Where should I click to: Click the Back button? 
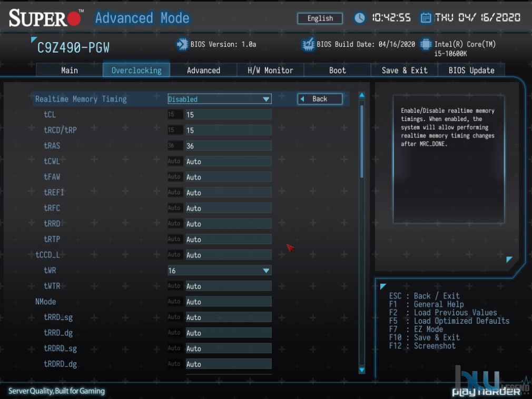(320, 99)
